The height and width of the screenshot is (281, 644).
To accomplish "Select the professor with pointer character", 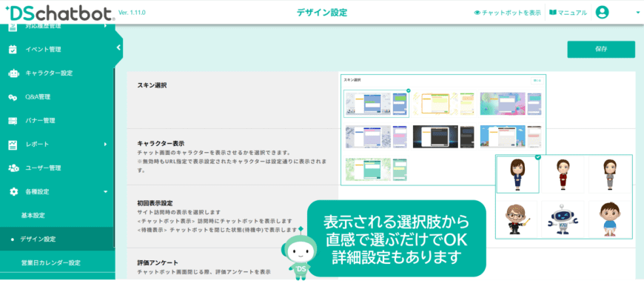I will click(517, 219).
